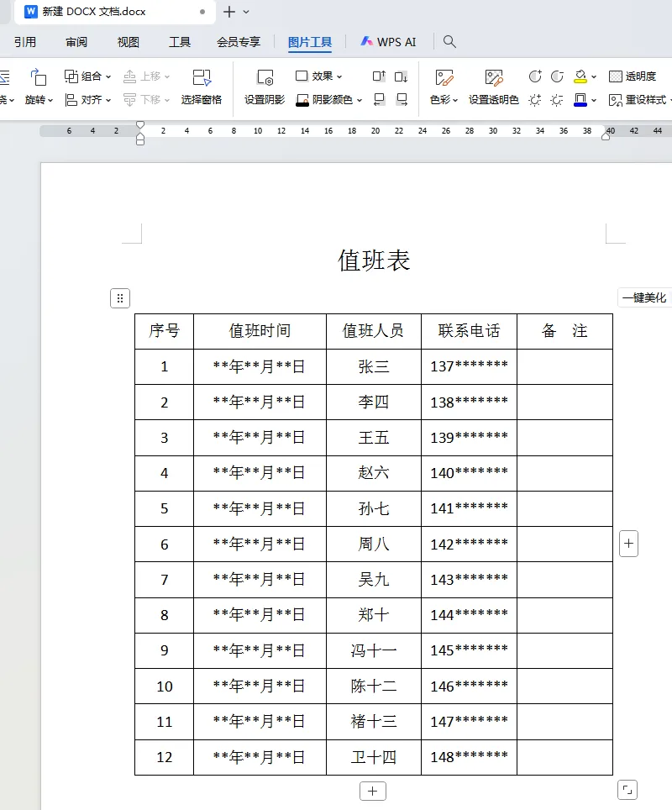Viewport: 672px width, 810px height.
Task: Click the 上移 bring forward button
Action: pos(147,76)
